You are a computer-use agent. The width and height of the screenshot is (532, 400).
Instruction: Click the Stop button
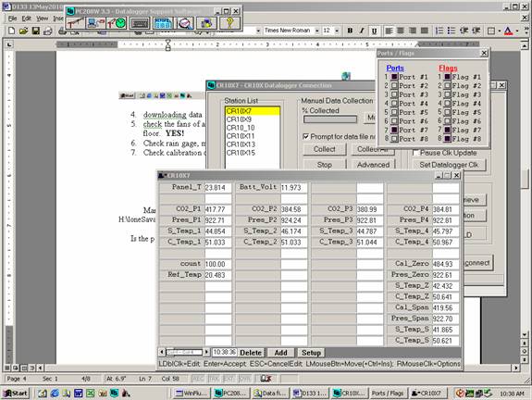[x=325, y=165]
